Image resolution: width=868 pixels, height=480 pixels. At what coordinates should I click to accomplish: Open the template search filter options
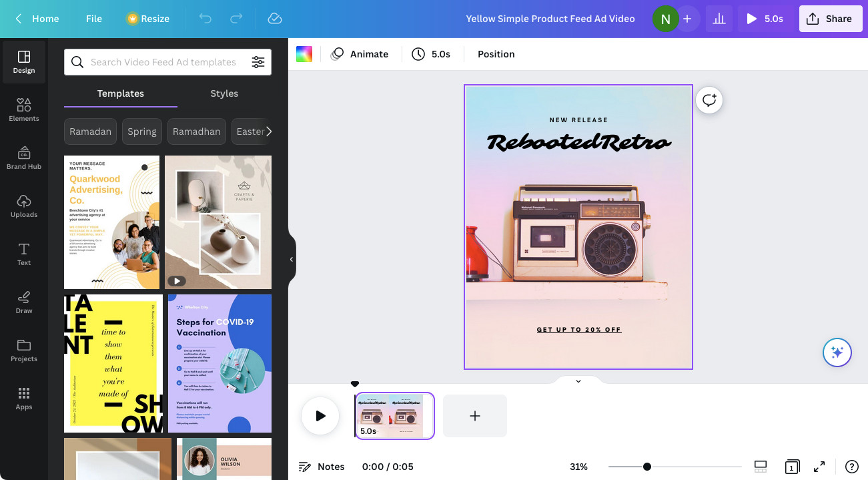point(258,62)
